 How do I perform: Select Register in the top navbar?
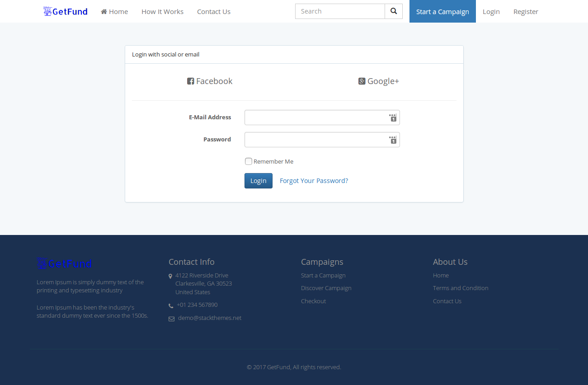click(x=526, y=11)
